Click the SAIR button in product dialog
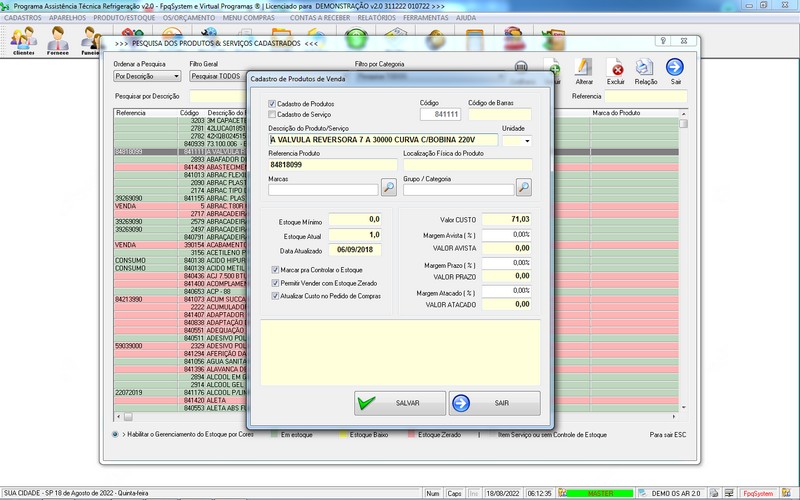Viewport: 800px width, 500px height. click(494, 403)
